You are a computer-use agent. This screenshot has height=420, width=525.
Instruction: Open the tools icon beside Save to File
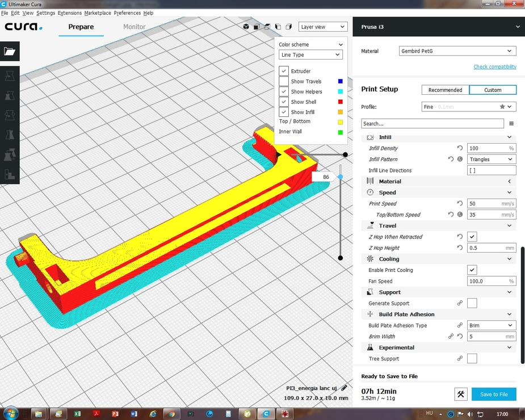click(461, 394)
